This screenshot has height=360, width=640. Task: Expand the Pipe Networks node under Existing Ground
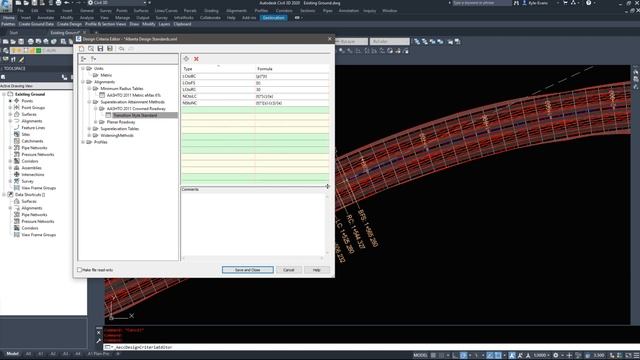(x=10, y=147)
